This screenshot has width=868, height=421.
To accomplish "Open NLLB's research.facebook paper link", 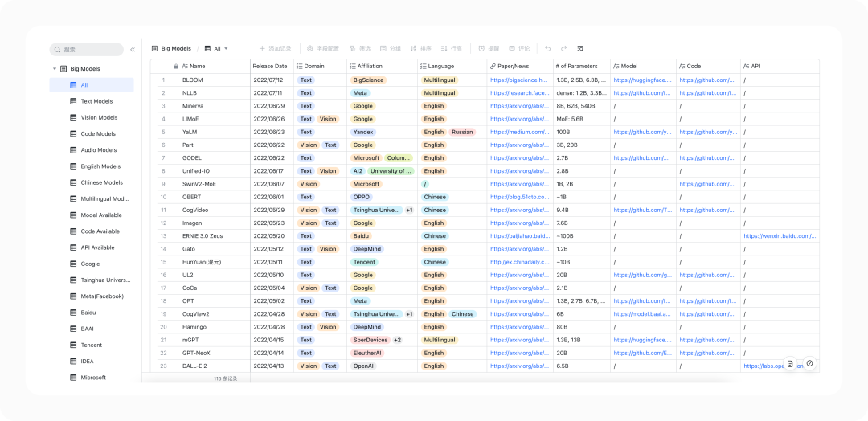I will click(x=520, y=93).
